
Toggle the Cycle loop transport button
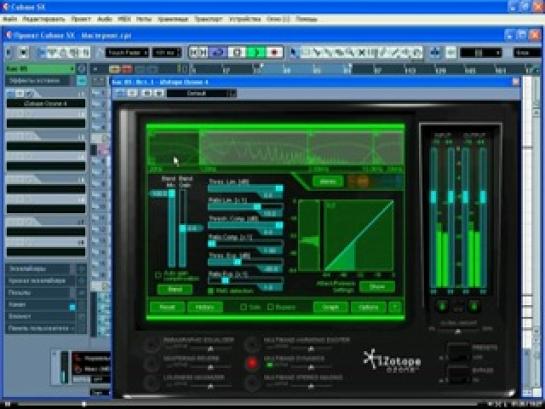219,52
